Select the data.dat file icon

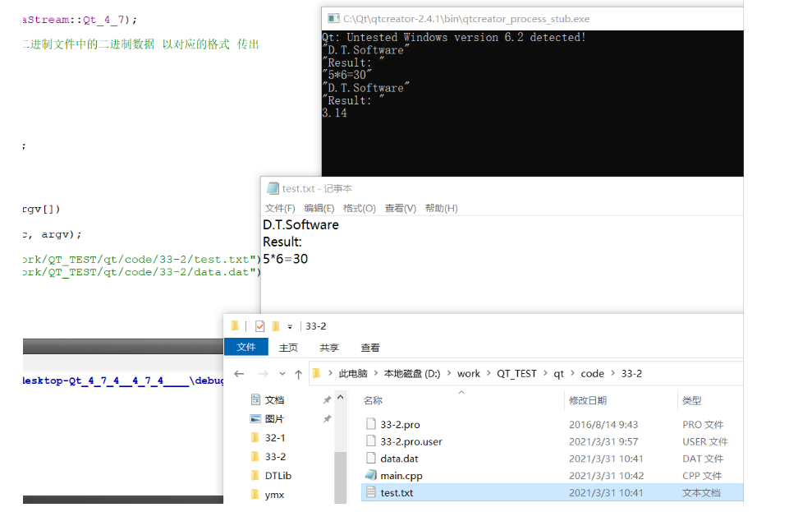tap(371, 459)
